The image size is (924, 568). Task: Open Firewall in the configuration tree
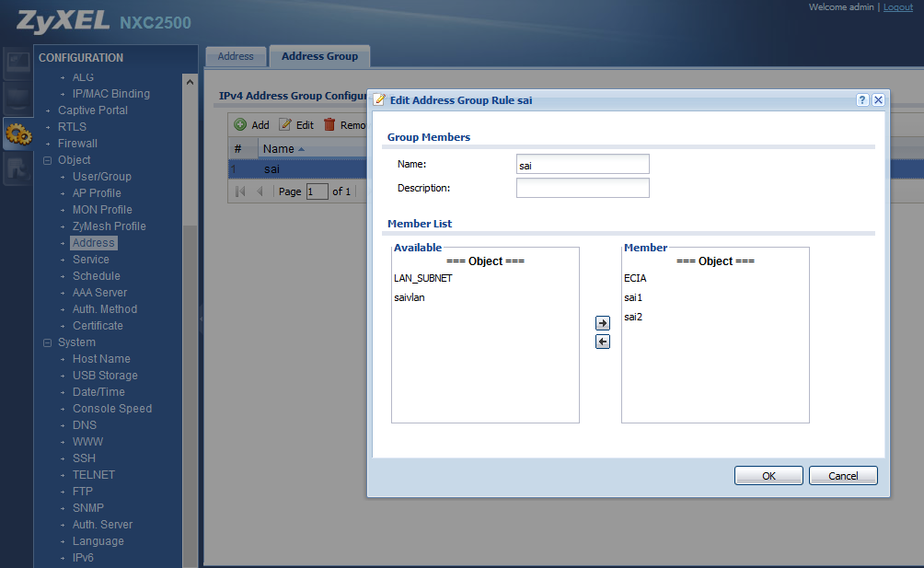tap(77, 144)
